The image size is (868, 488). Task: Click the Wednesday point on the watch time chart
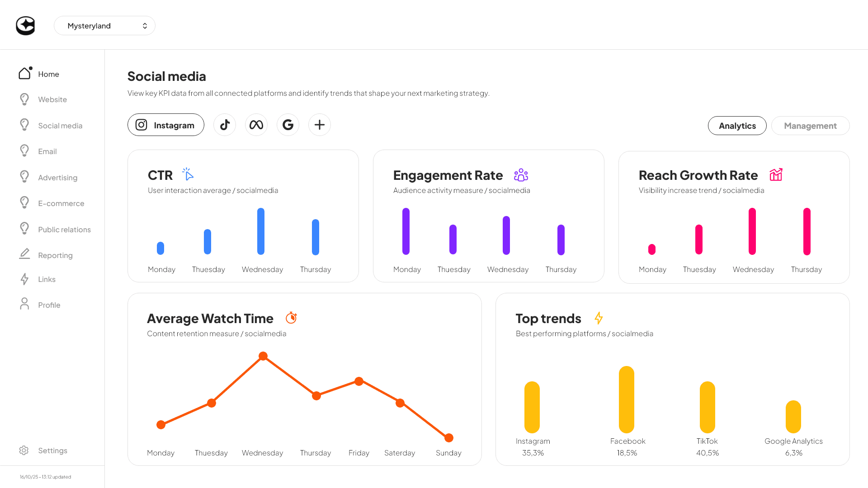point(263,357)
